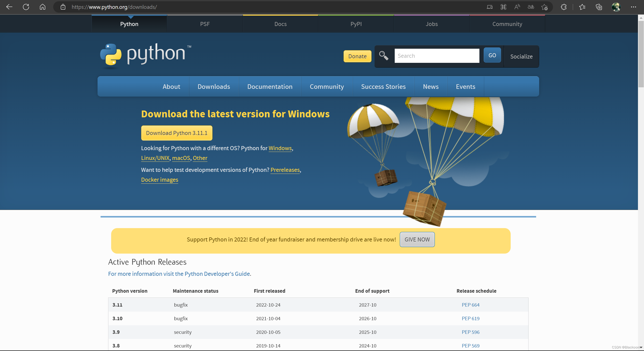The image size is (644, 351).
Task: Click the 2026-10 end of support cell
Action: (367, 318)
